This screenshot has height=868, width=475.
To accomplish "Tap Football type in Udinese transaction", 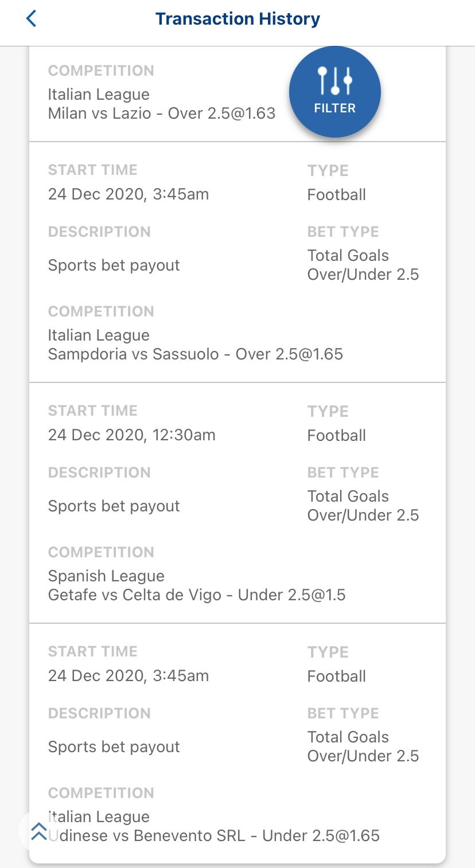I will 337,677.
